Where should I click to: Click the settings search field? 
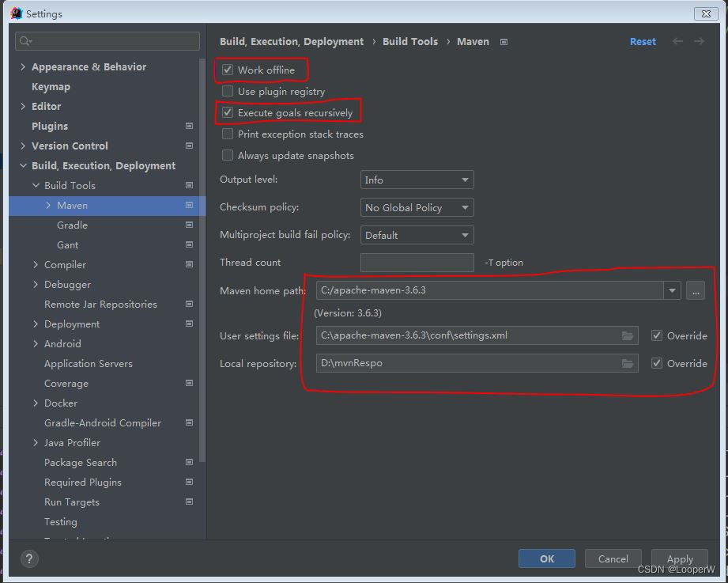tap(108, 41)
